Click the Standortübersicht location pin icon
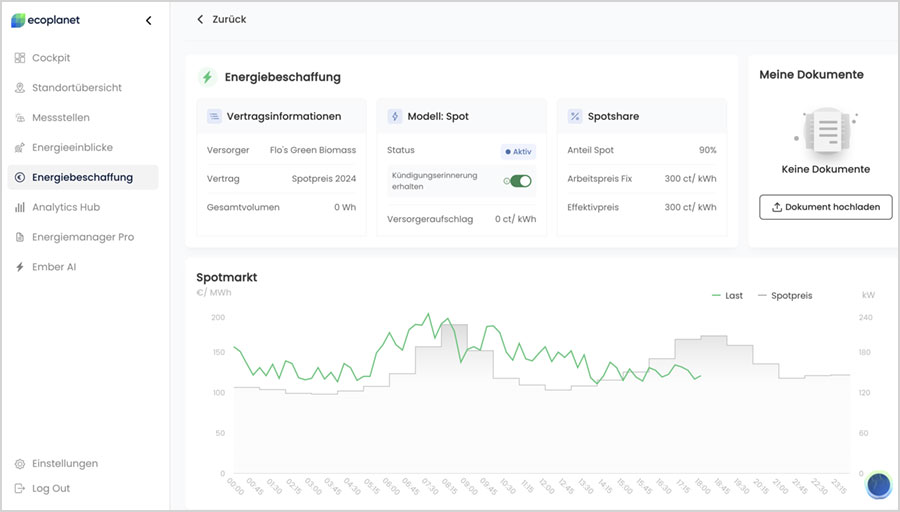Screen dimensions: 900x512 pyautogui.click(x=20, y=88)
